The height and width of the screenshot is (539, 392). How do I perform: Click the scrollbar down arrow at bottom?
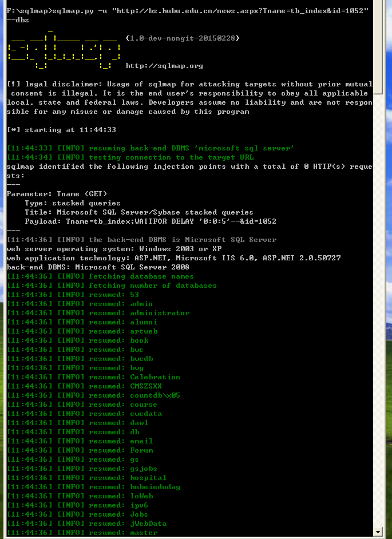pos(378,532)
